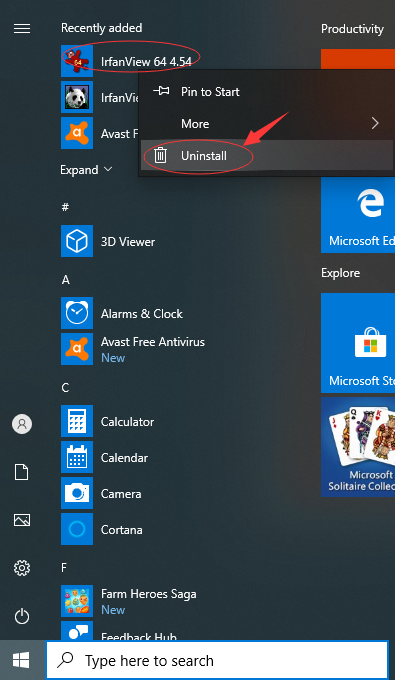Click the Avast icon under Recently added

(77, 133)
